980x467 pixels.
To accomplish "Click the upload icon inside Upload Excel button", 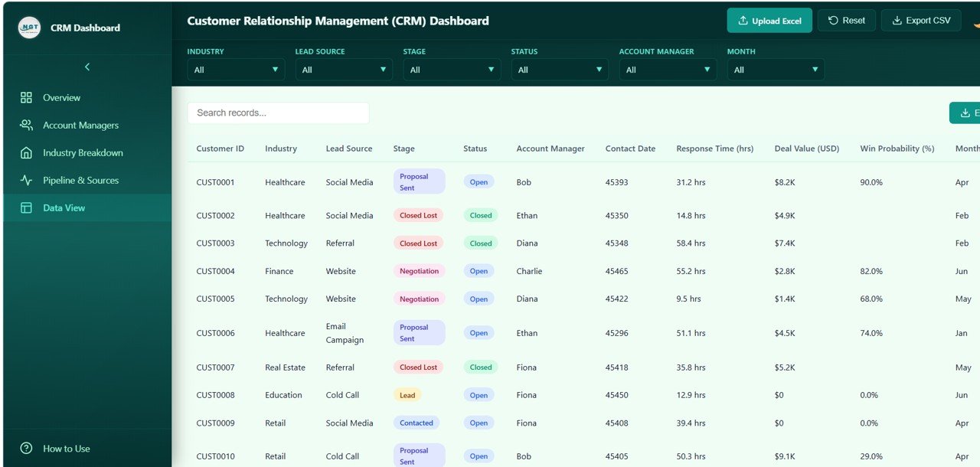I will pyautogui.click(x=743, y=20).
